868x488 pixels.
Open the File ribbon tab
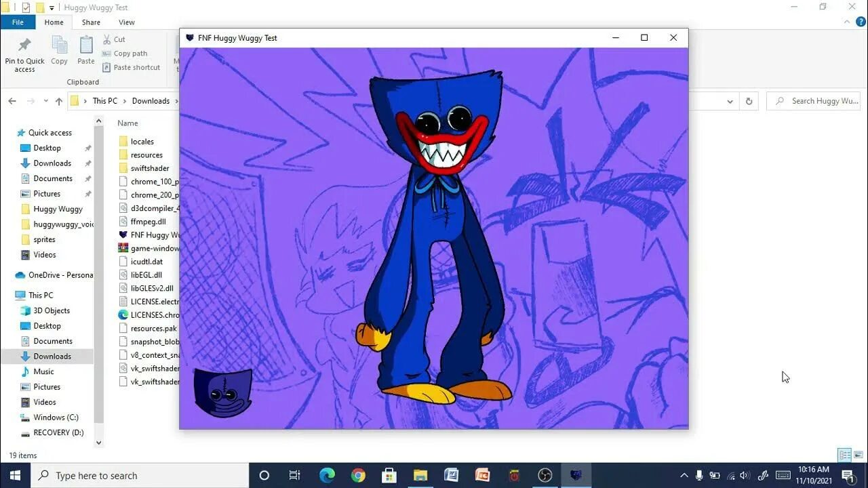18,22
